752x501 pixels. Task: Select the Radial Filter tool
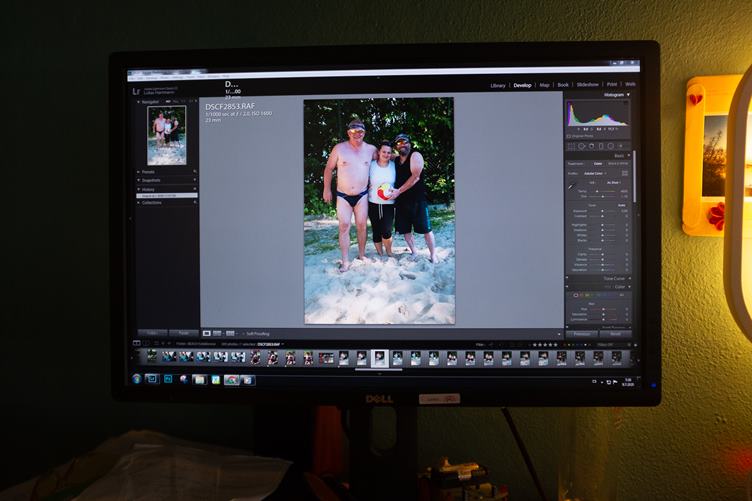click(611, 146)
